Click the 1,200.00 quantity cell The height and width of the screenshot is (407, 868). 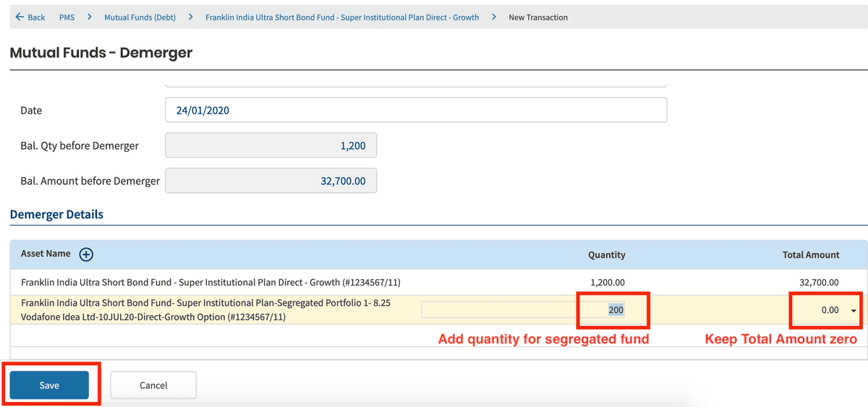tap(608, 283)
